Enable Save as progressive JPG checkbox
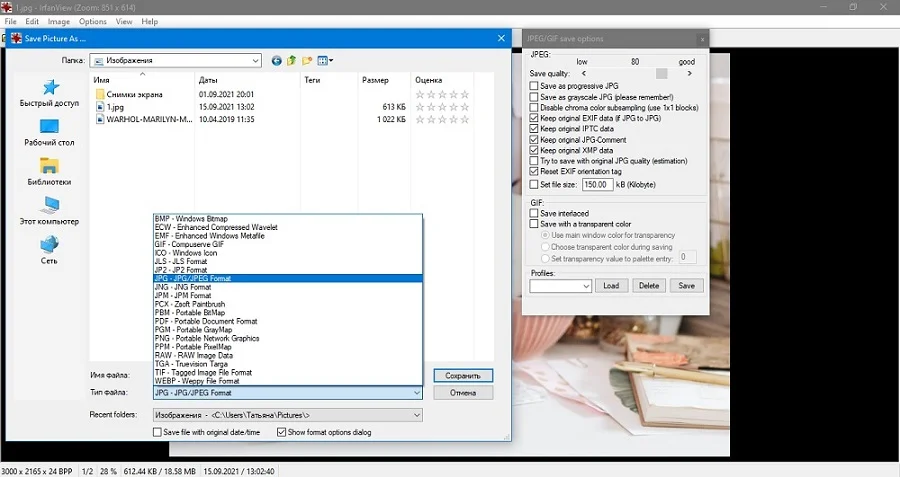The width and height of the screenshot is (900, 477). point(534,86)
